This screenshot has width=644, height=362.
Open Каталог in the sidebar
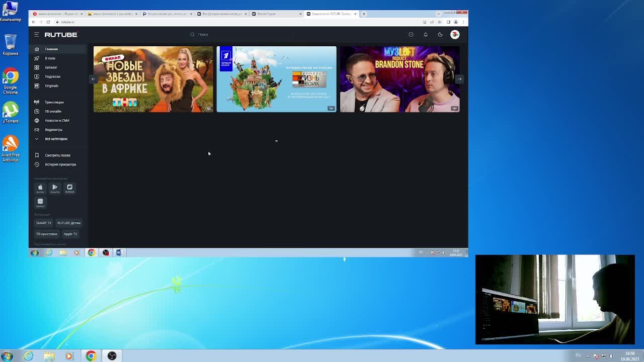click(57, 67)
